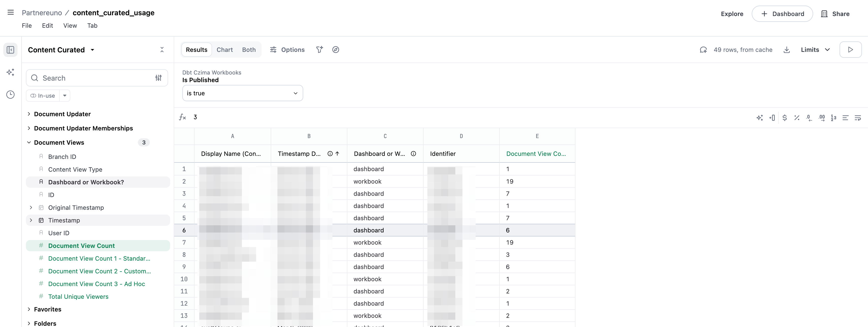Image resolution: width=868 pixels, height=327 pixels.
Task: Expand the Document Updater group
Action: [x=62, y=114]
